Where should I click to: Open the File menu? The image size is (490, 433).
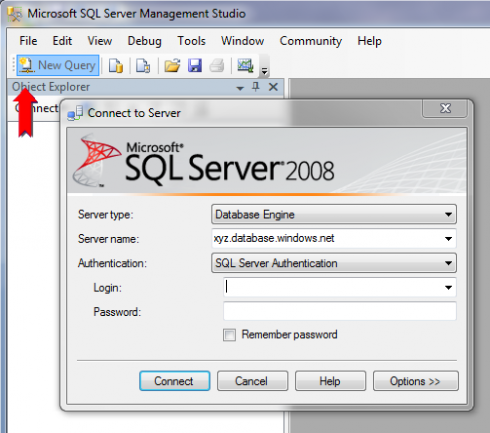[28, 41]
